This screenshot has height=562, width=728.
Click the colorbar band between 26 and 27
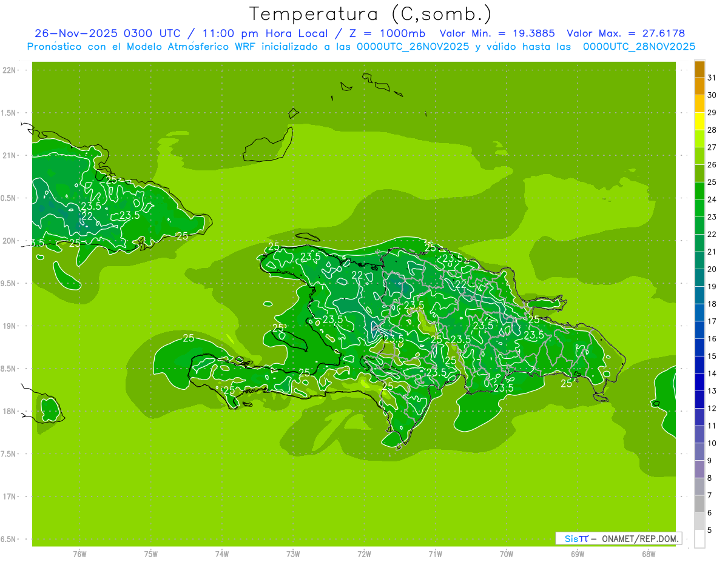click(699, 156)
